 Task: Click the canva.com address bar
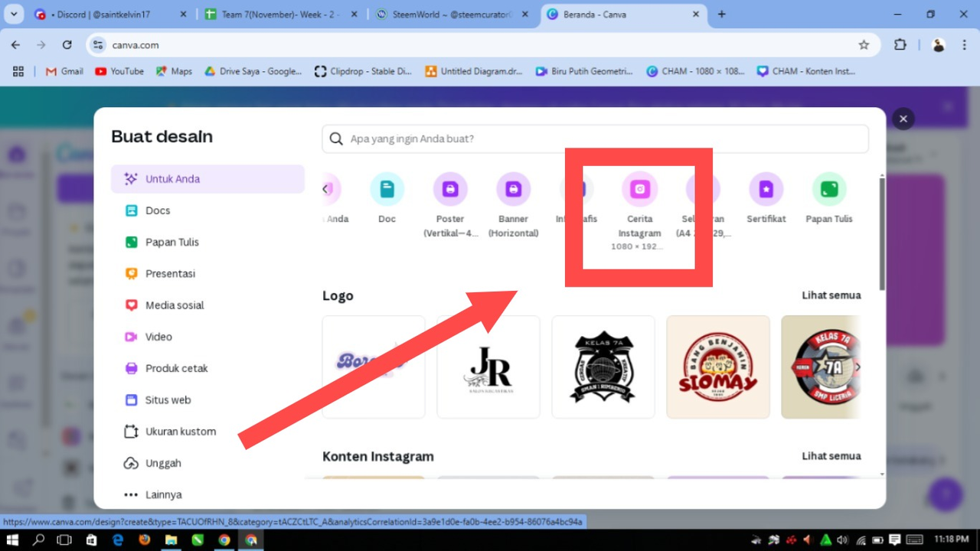click(x=482, y=45)
